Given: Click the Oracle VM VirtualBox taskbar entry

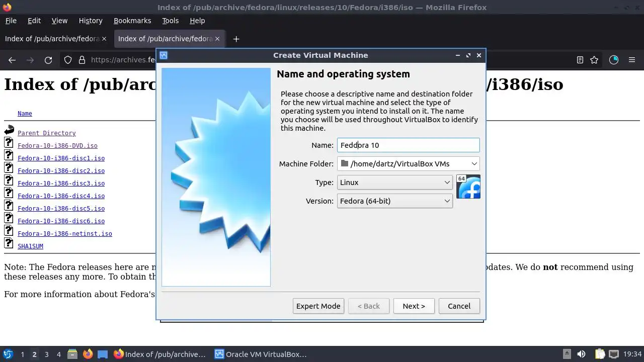Looking at the screenshot, I should 261,354.
